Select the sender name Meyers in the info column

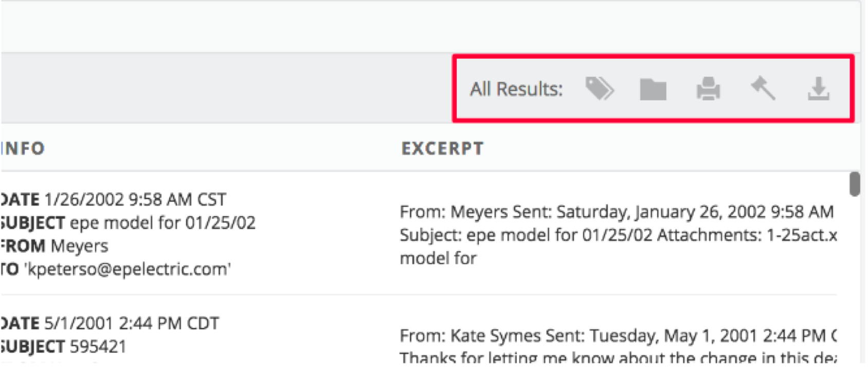(x=80, y=246)
